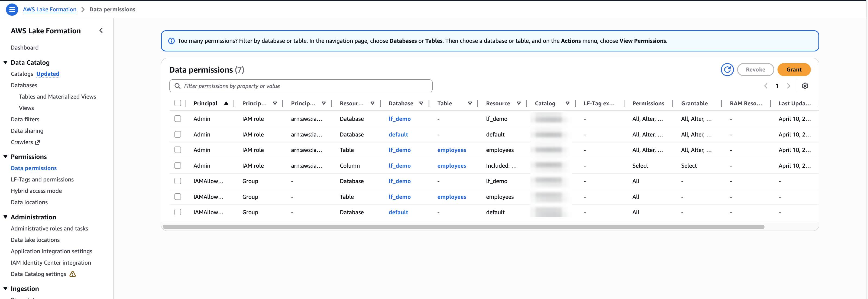Check the Admin Column row checkbox
This screenshot has width=868, height=299.
click(177, 165)
